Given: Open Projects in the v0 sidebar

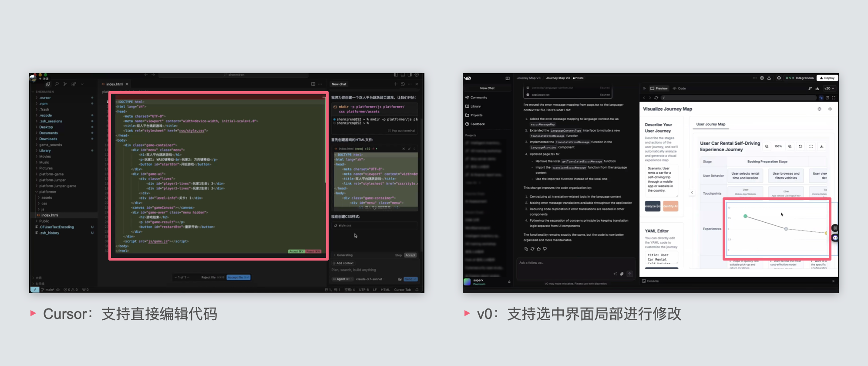Looking at the screenshot, I should point(474,115).
